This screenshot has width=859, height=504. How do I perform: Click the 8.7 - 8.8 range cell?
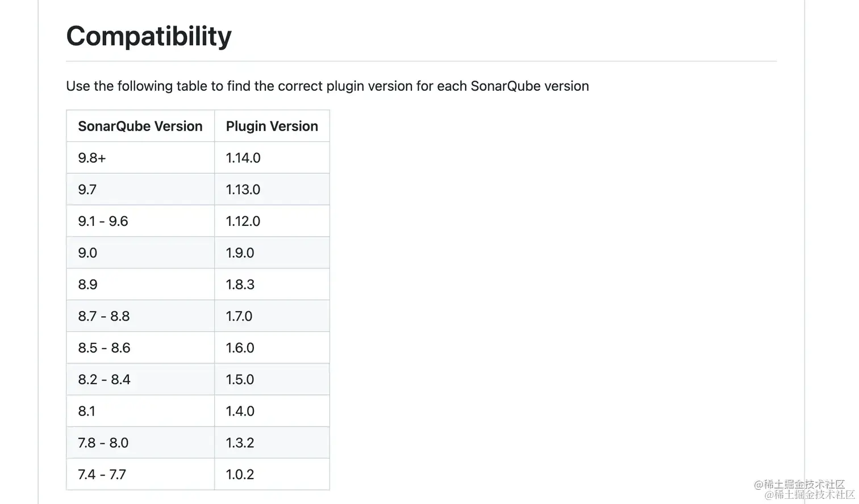click(x=140, y=316)
